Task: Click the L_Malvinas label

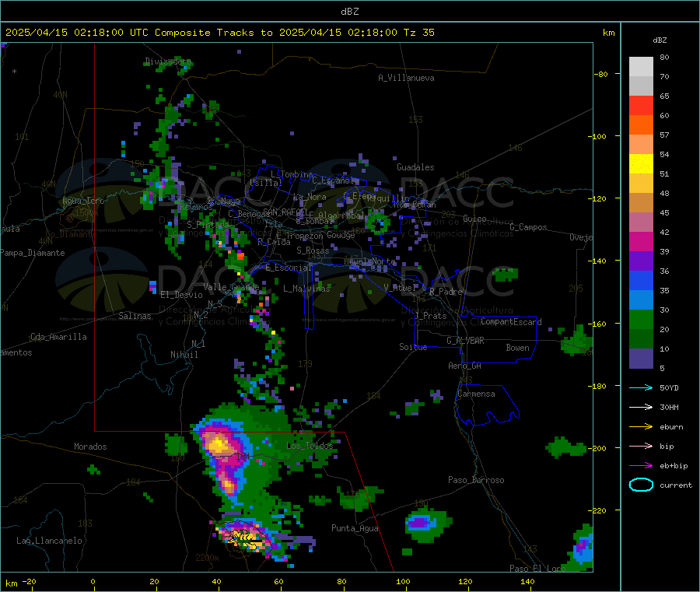Action: 306,289
